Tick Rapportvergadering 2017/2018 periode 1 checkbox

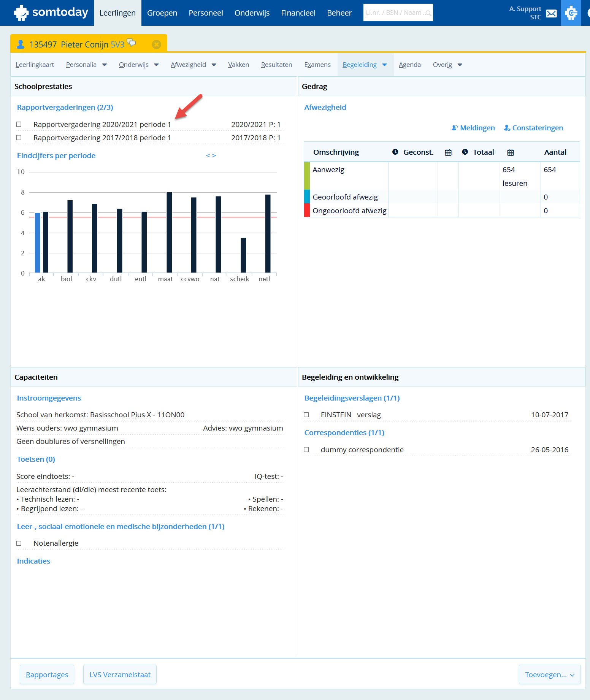point(19,138)
